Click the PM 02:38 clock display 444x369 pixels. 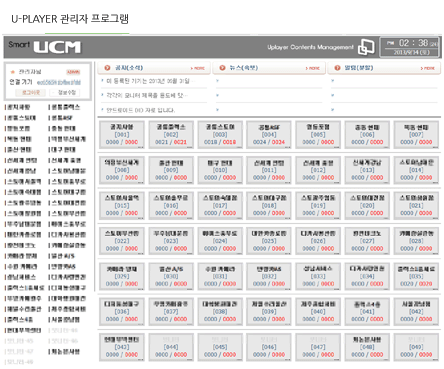tap(411, 47)
